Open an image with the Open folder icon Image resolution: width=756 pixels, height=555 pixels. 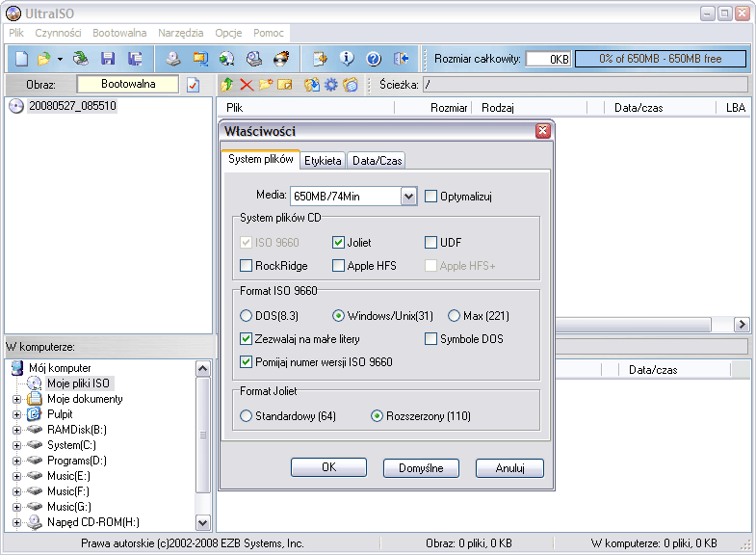tap(44, 59)
